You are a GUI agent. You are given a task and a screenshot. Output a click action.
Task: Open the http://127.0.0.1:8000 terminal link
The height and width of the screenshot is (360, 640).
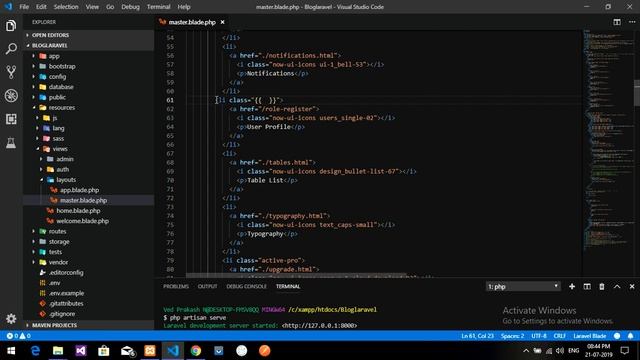click(319, 326)
